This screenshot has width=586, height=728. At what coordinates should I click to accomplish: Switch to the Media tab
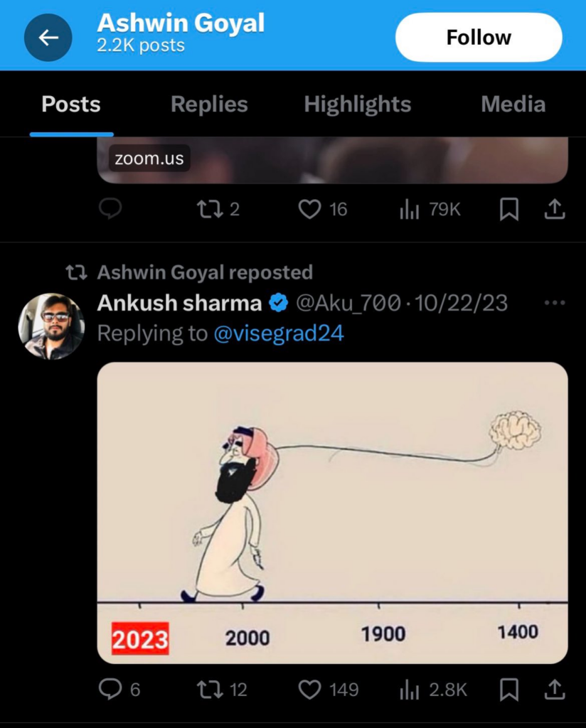pyautogui.click(x=513, y=104)
